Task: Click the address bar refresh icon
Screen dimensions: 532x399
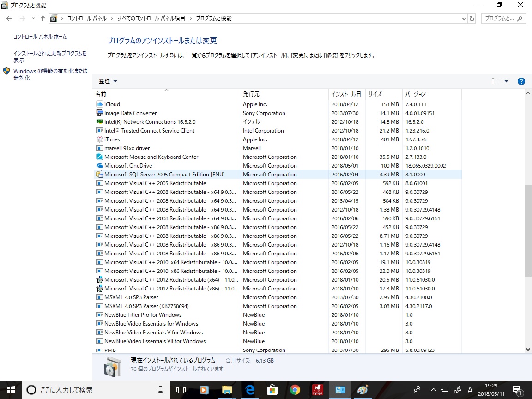Action: (x=472, y=18)
